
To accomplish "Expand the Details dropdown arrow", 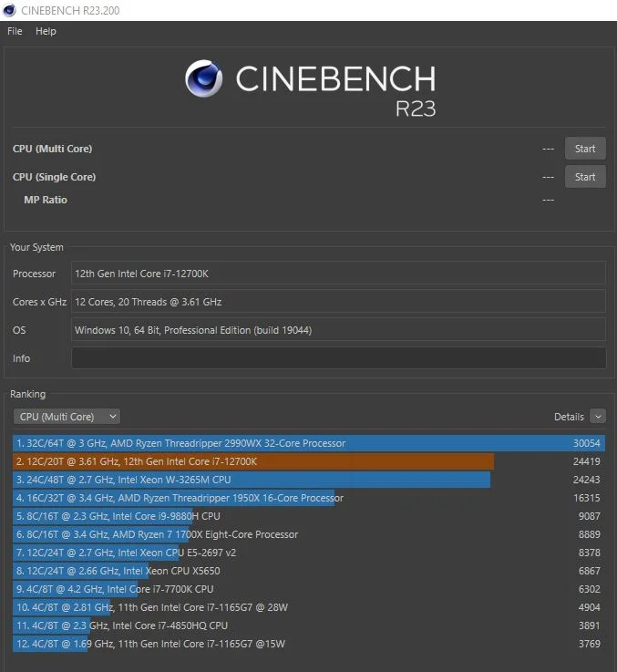I will point(598,417).
